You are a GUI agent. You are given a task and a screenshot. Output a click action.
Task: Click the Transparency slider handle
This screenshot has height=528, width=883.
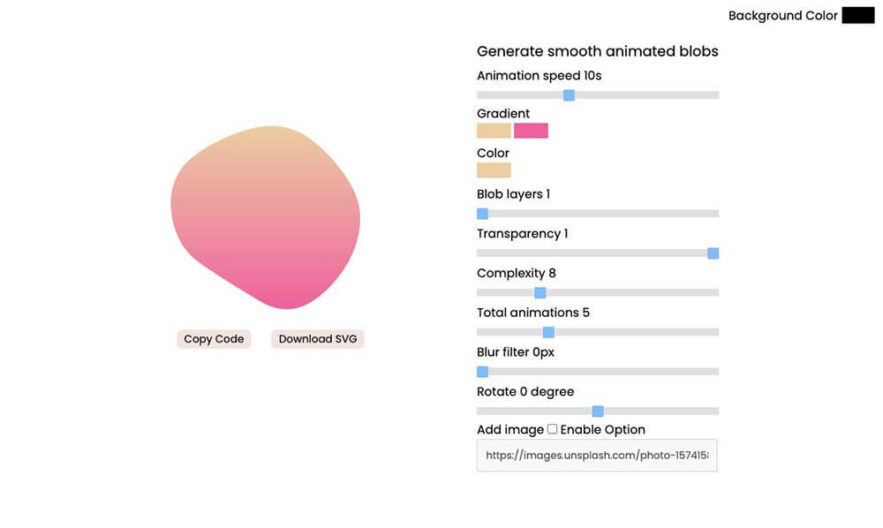[713, 253]
